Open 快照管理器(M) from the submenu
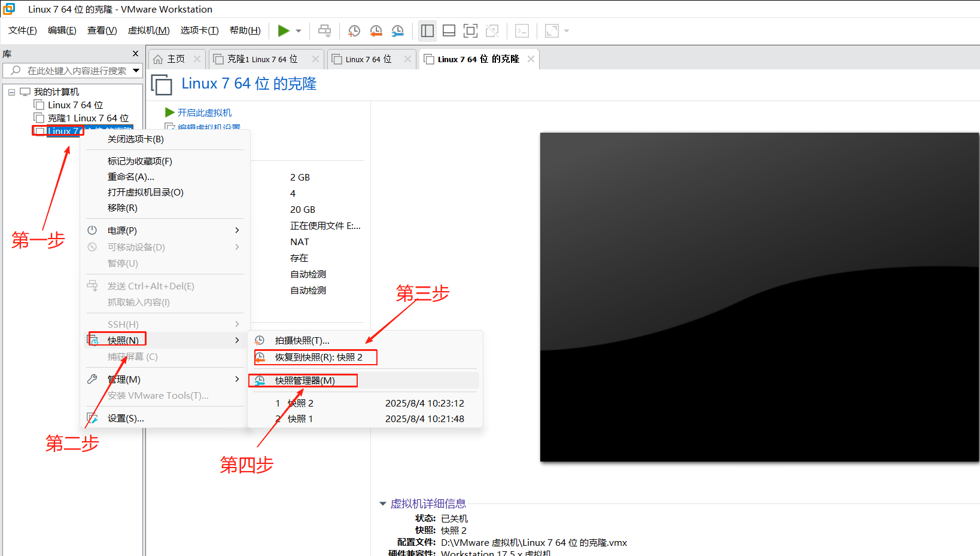Image resolution: width=980 pixels, height=556 pixels. [365, 381]
